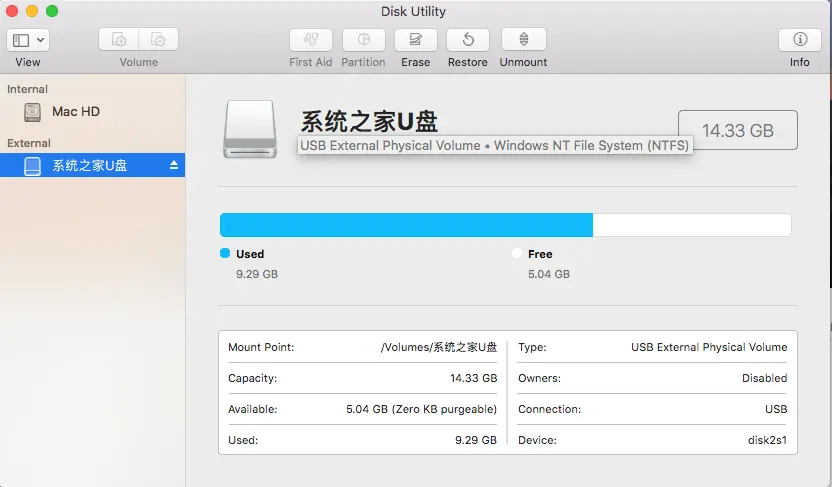Click the Mac HD drive icon
This screenshot has width=832, height=487.
(x=32, y=112)
